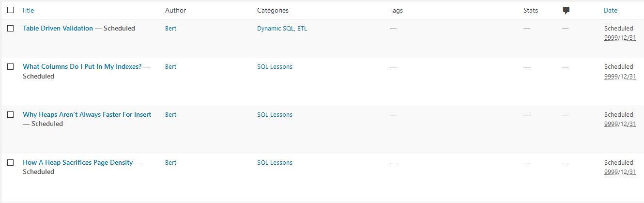644x203 pixels.
Task: Click the 9999/12/31 date on first row
Action: click(x=620, y=37)
